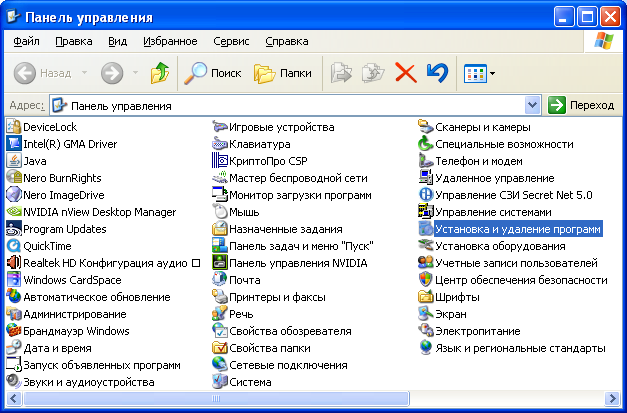Open Realtek HD audio configuration icon
Screen dimensions: 627x413
(x=14, y=263)
